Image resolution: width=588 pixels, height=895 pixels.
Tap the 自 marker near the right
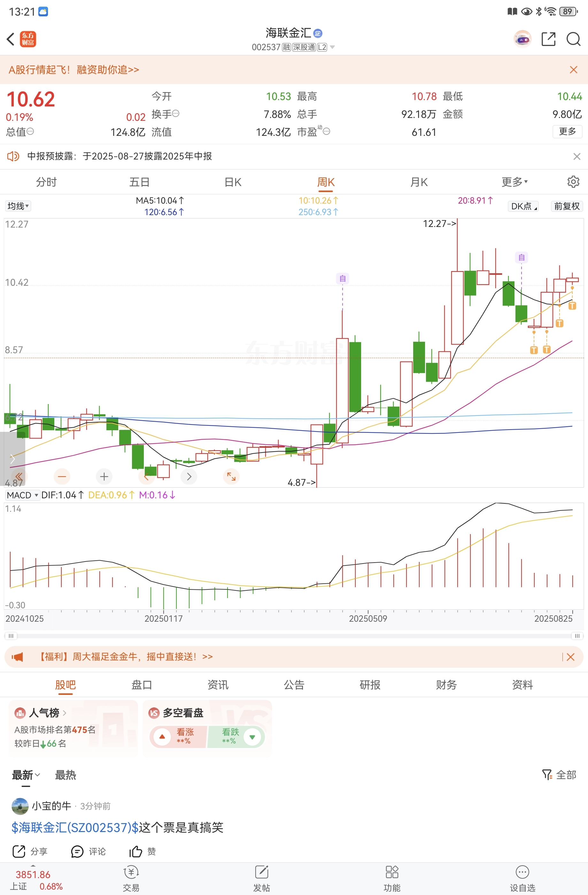click(x=522, y=257)
